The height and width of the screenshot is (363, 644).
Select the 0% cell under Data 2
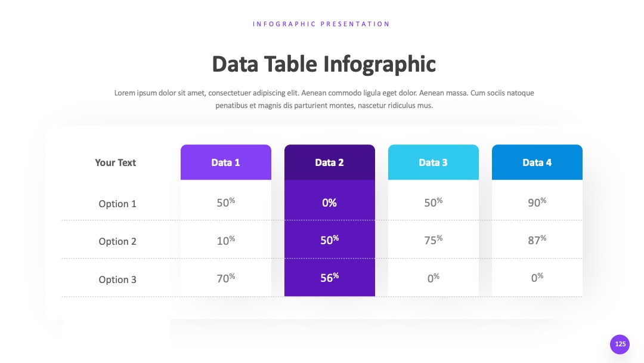(329, 202)
